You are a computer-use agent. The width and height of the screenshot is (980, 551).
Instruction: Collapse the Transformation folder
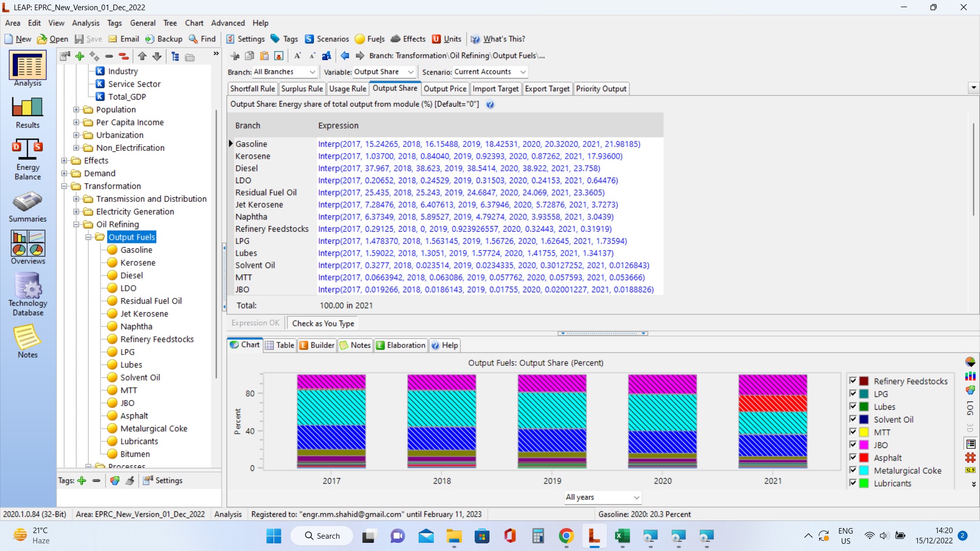[64, 186]
